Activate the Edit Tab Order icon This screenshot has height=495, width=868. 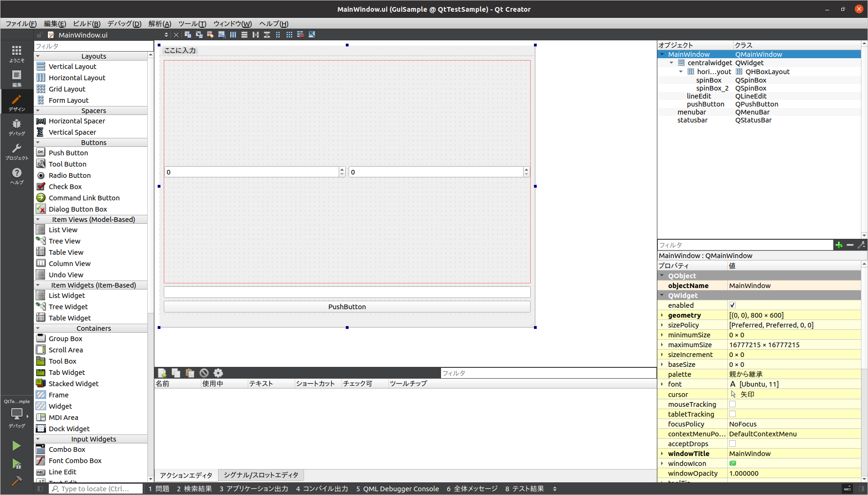coord(221,35)
